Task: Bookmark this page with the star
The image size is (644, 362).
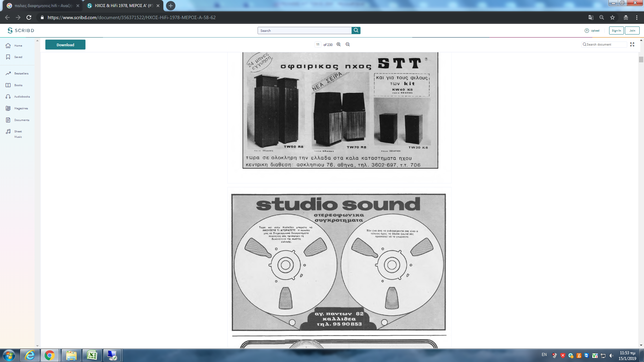Action: tap(612, 17)
